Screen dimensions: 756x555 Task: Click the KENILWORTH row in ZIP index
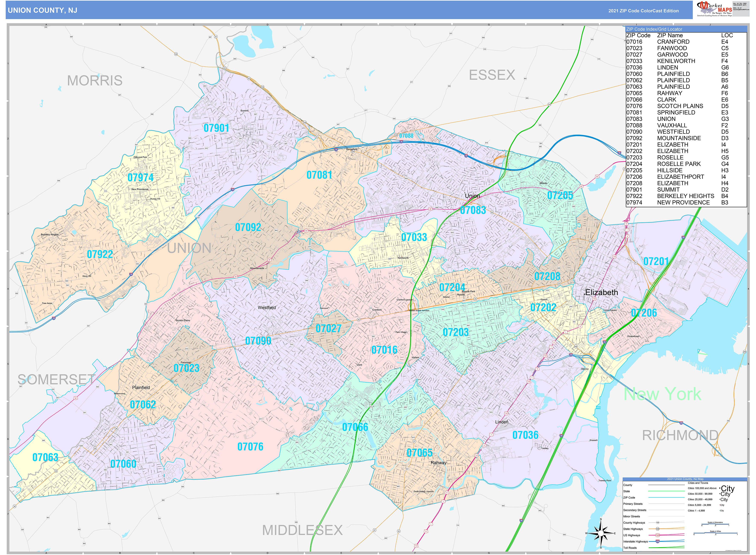(686, 61)
